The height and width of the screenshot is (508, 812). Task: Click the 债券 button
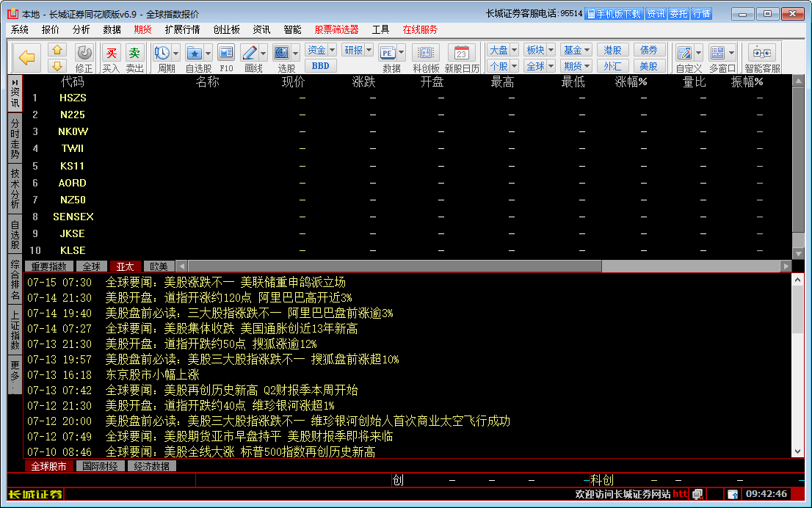(x=649, y=50)
